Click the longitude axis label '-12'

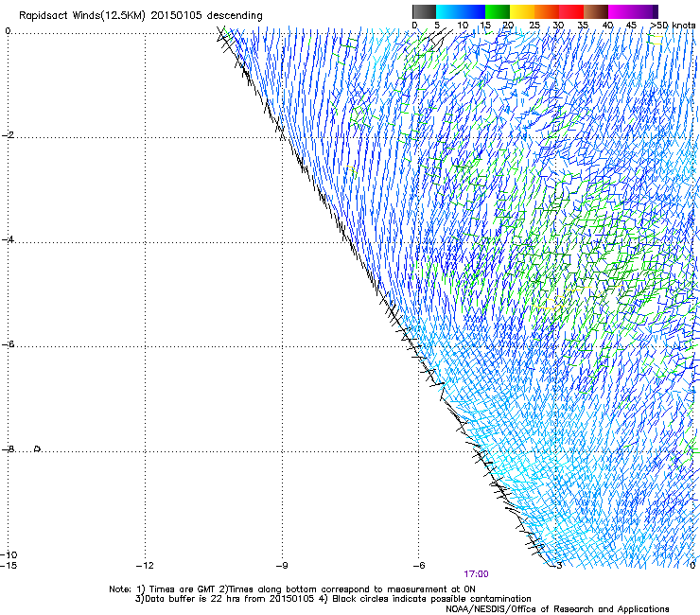click(145, 566)
